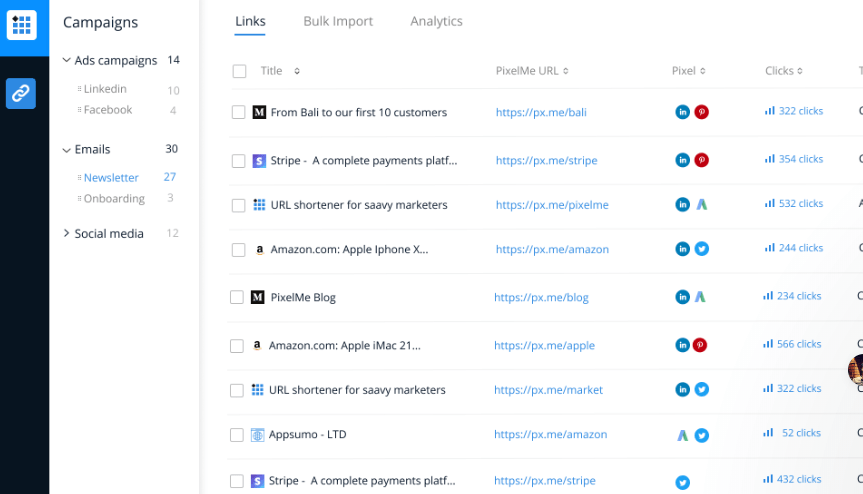Click LinkedIn pixel in PixelMe Blog row

[x=682, y=297]
